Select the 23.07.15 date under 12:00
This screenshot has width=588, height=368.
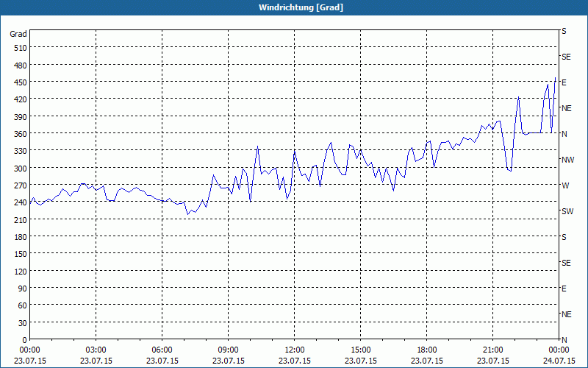tap(295, 361)
